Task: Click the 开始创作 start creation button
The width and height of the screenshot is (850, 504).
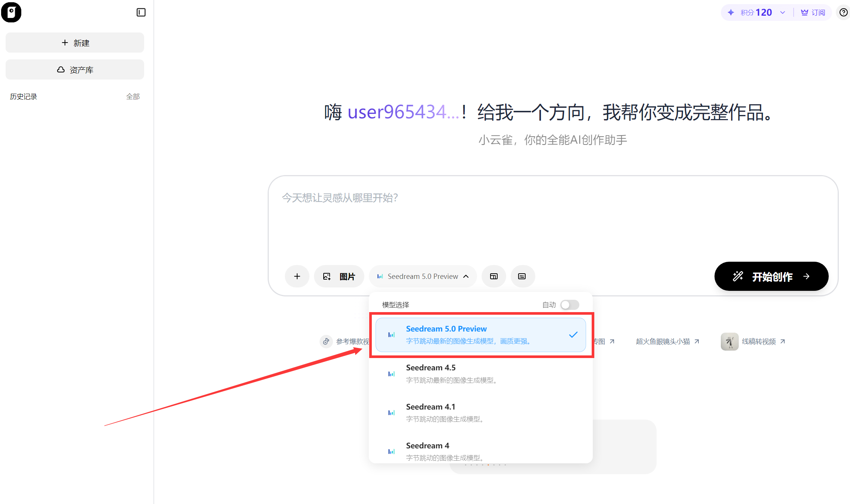Action: click(x=771, y=276)
